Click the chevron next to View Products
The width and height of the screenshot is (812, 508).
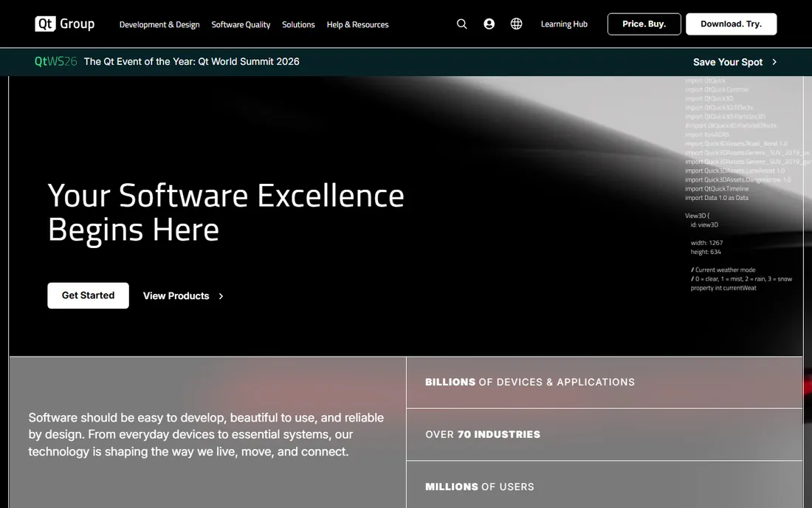pyautogui.click(x=221, y=296)
